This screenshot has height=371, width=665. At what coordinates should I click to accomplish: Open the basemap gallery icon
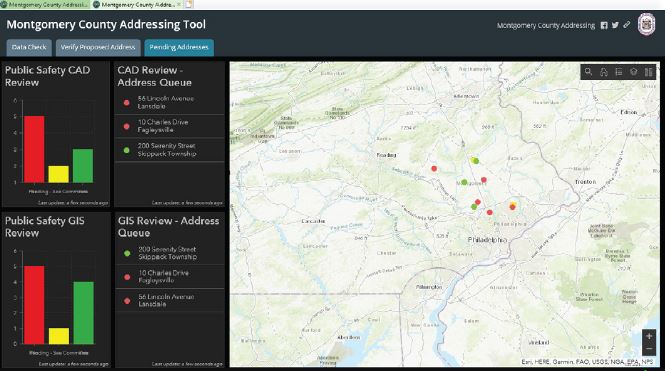click(x=648, y=72)
